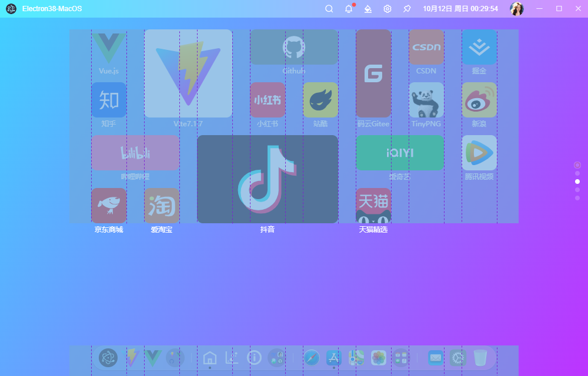Open the 码云Gitee tall tile
Image resolution: width=588 pixels, height=376 pixels.
(373, 73)
